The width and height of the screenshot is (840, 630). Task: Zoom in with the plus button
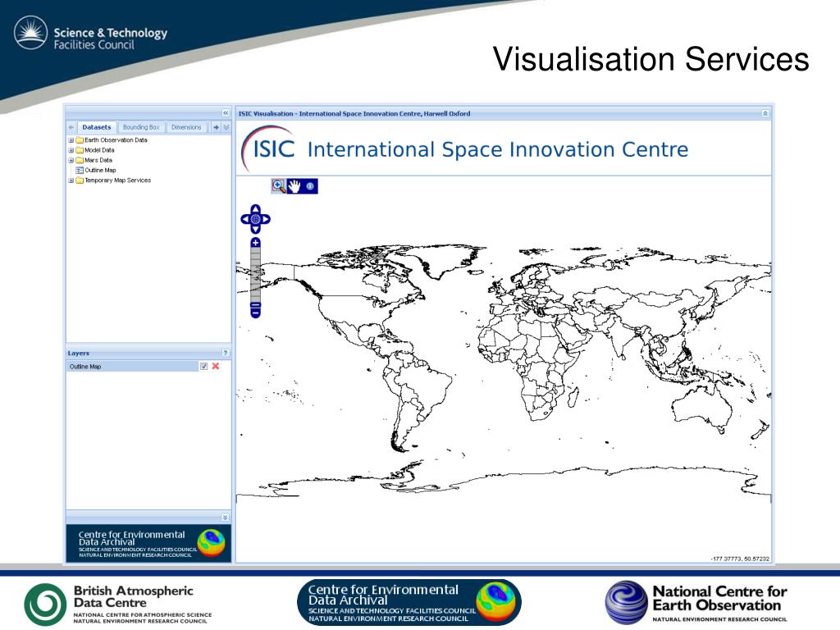[256, 243]
